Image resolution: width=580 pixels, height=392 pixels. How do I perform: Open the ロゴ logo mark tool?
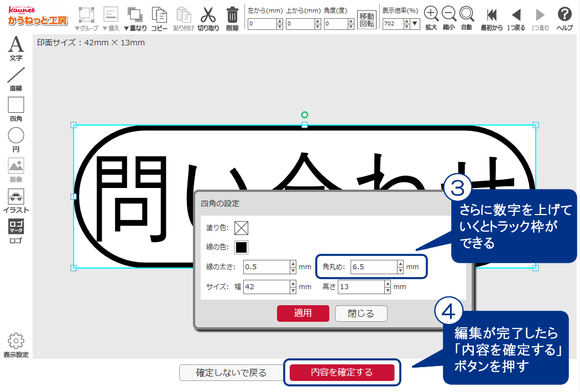[x=16, y=231]
